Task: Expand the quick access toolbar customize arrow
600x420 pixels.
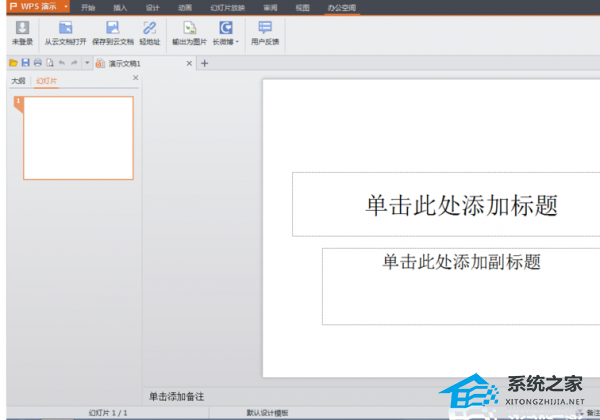Action: click(x=87, y=63)
